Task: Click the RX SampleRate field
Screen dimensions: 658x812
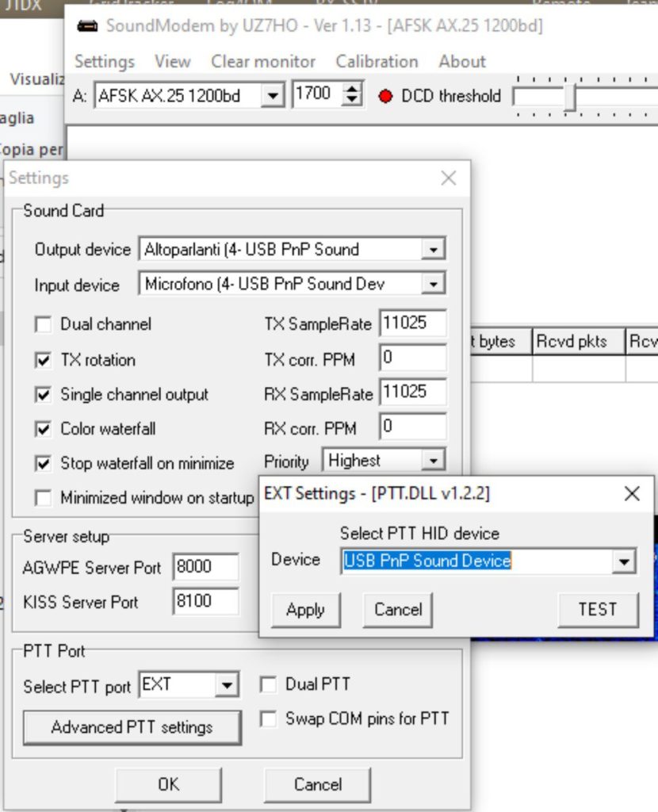Action: (x=412, y=392)
